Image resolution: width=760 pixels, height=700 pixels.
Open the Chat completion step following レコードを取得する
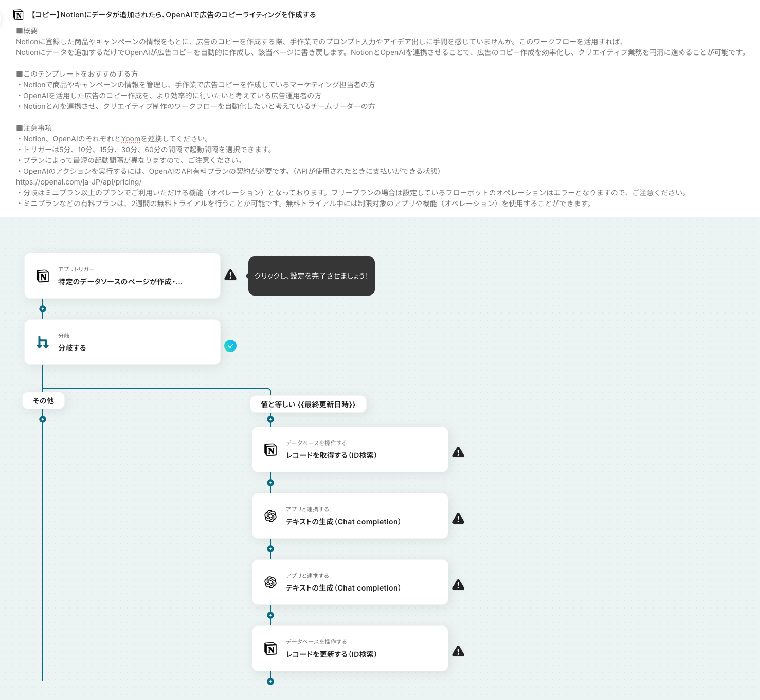pyautogui.click(x=350, y=516)
